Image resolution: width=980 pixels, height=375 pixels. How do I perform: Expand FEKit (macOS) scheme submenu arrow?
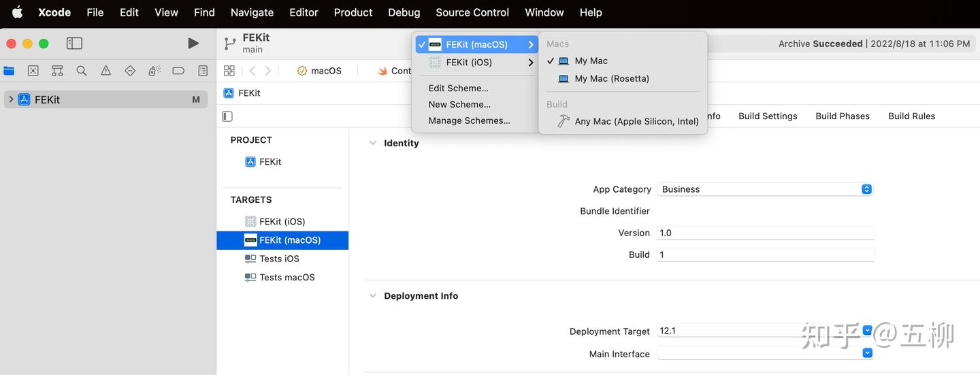[x=531, y=45]
